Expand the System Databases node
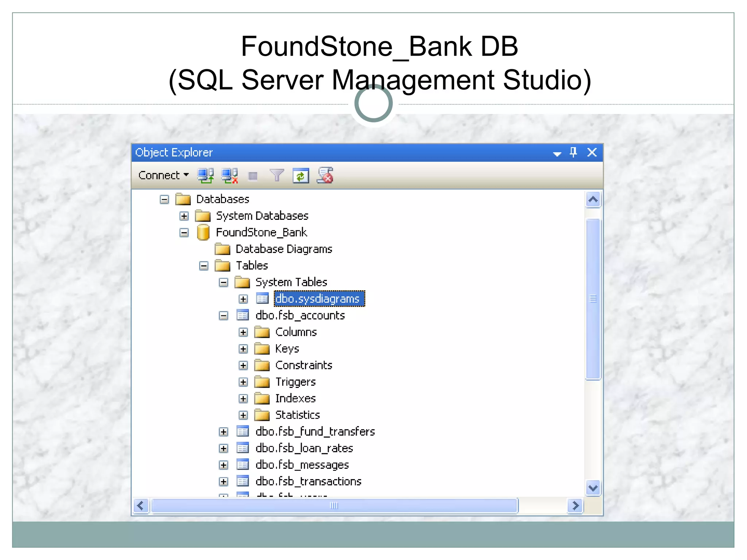Viewport: 747px width, 560px height. [x=184, y=216]
